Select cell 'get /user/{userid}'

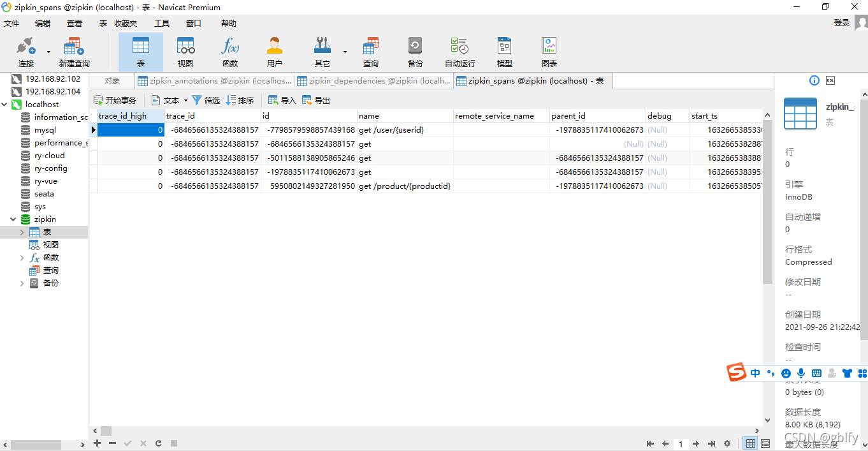click(405, 130)
